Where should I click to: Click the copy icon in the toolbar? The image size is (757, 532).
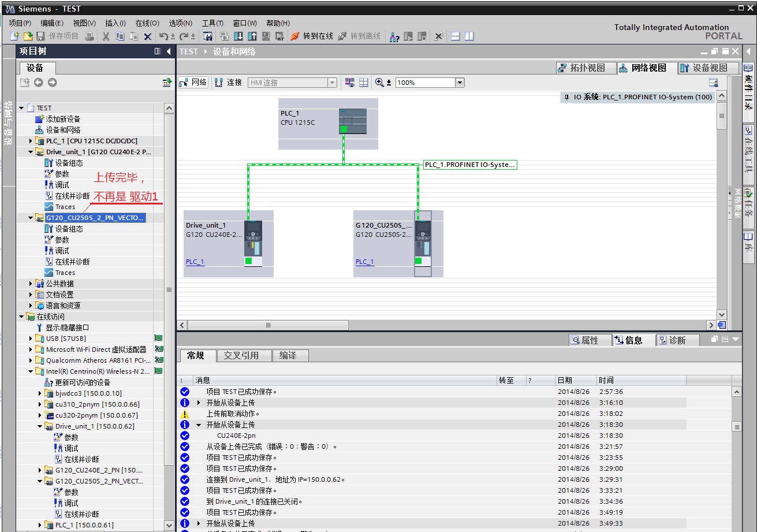click(x=120, y=36)
